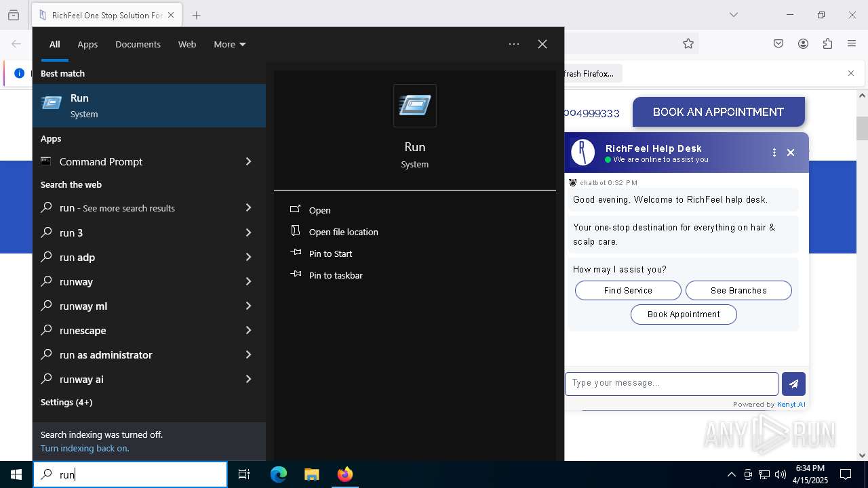Pin Run to Start
The width and height of the screenshot is (868, 488).
330,253
